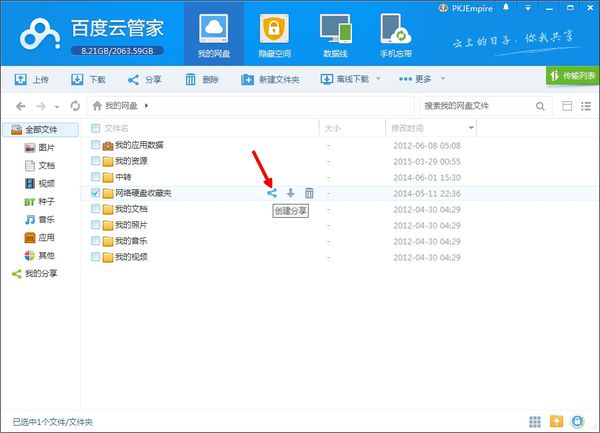Open the 数据线 tab

(x=335, y=34)
